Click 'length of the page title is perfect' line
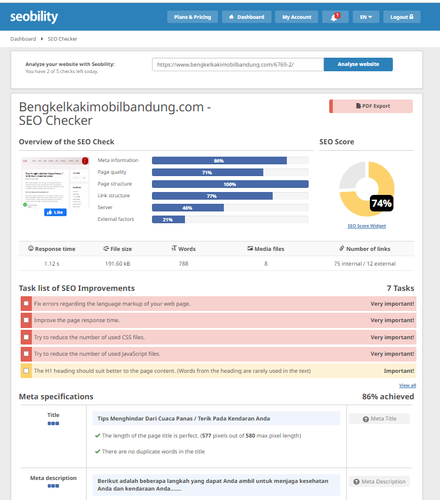This screenshot has height=500, width=440. 198,436
